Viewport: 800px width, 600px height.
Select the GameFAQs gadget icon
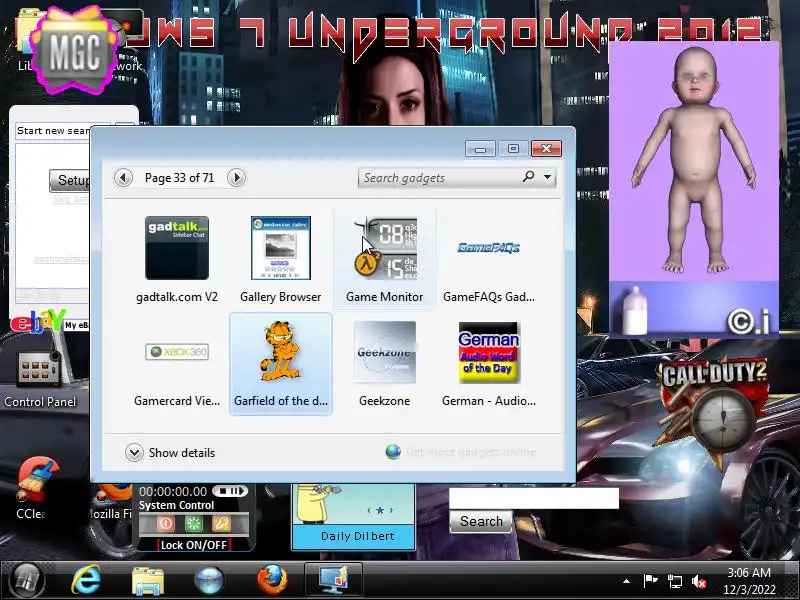[x=488, y=248]
